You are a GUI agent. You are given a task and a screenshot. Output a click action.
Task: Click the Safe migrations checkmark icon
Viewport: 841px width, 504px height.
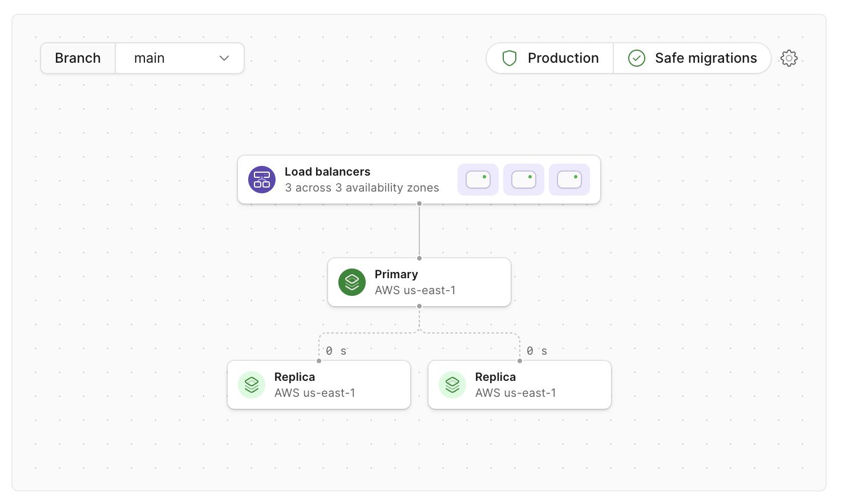[637, 58]
